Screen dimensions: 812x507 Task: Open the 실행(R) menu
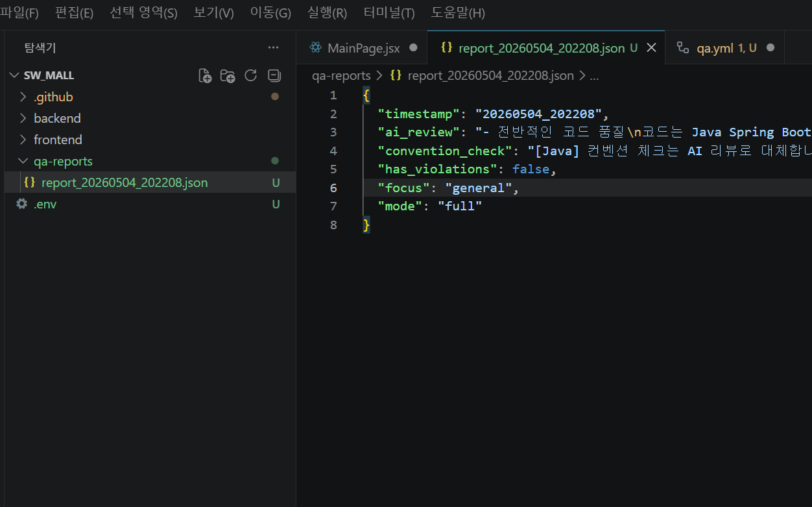click(x=327, y=13)
